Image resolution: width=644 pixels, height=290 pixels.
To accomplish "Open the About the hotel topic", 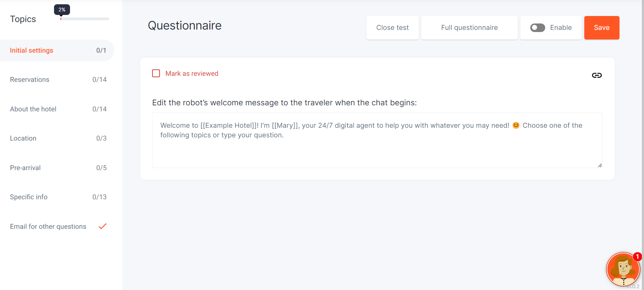I will 57,109.
